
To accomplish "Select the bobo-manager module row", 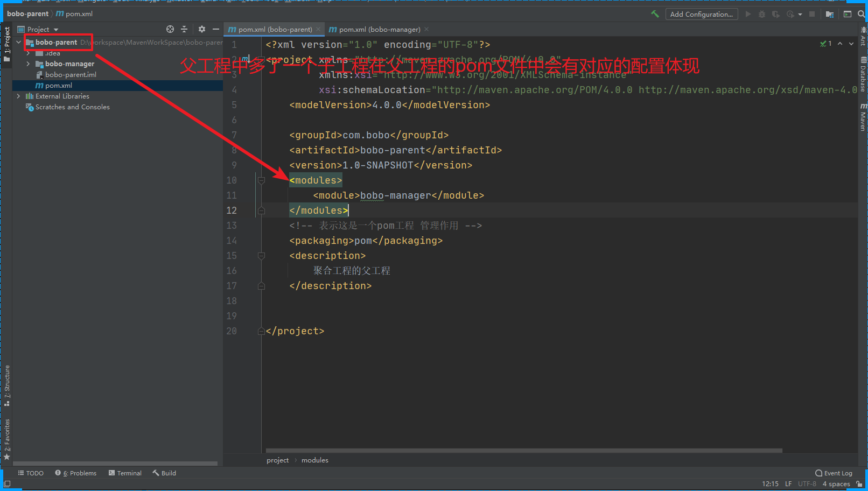I will (x=69, y=64).
